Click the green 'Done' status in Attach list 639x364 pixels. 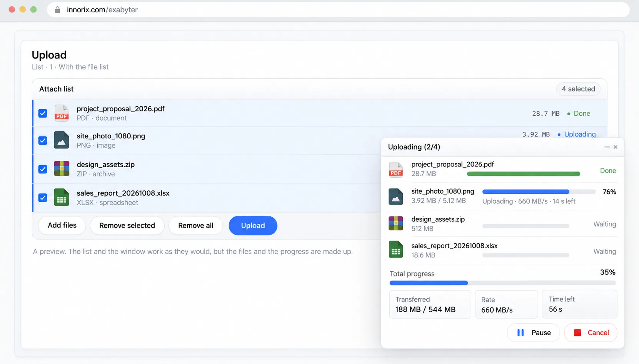[582, 113]
